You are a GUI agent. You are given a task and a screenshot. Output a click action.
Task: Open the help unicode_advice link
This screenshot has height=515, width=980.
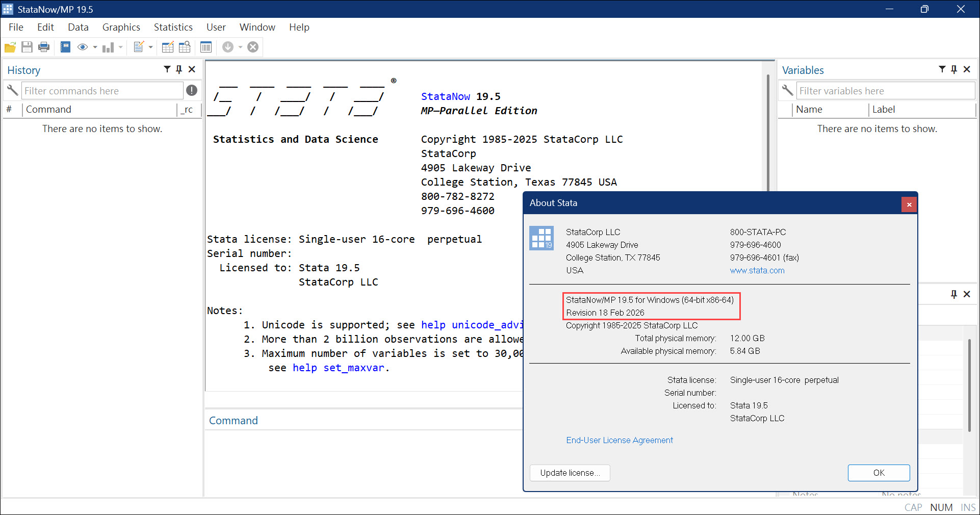472,325
